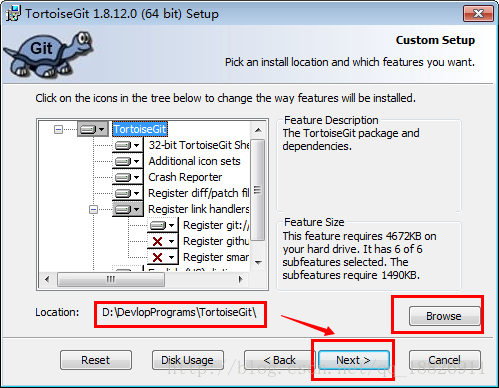Click Crash Reporter feature drive icon
The height and width of the screenshot is (388, 499).
[x=127, y=177]
